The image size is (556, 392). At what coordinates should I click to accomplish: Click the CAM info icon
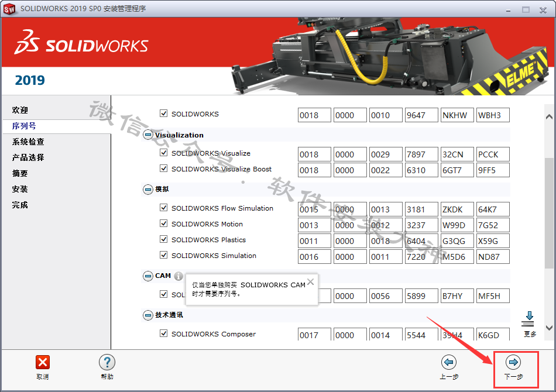(x=179, y=276)
